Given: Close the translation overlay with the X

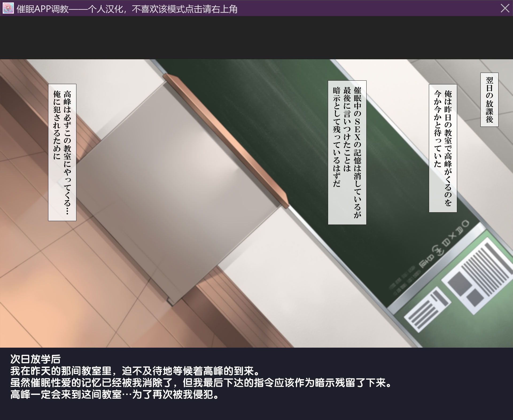Looking at the screenshot, I should [505, 8].
